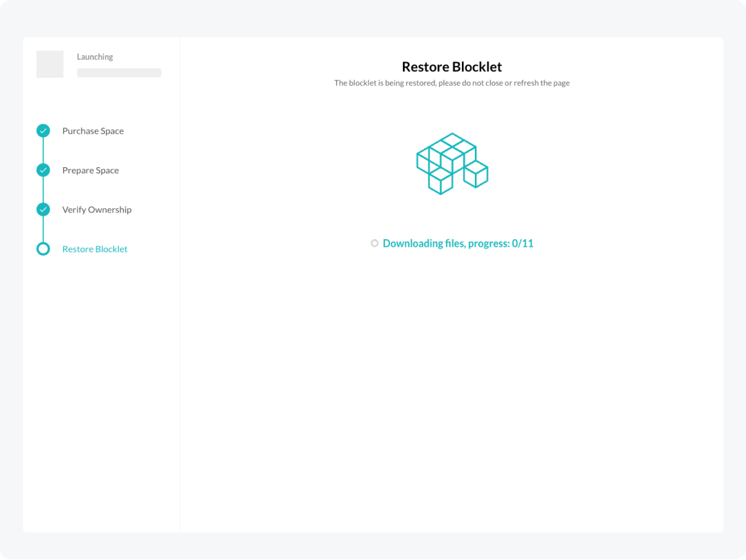The width and height of the screenshot is (746, 560).
Task: Expand the Verify Ownership step details
Action: coord(96,209)
